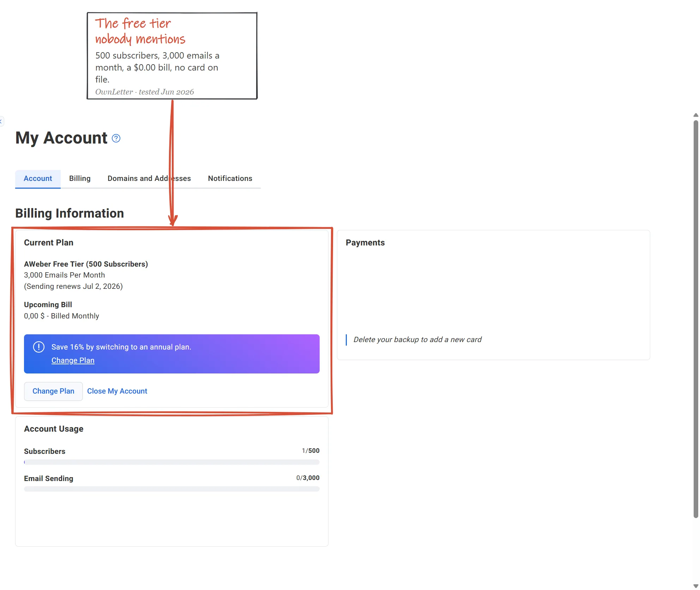Image resolution: width=700 pixels, height=590 pixels.
Task: Click the Close My Account link
Action: (117, 391)
